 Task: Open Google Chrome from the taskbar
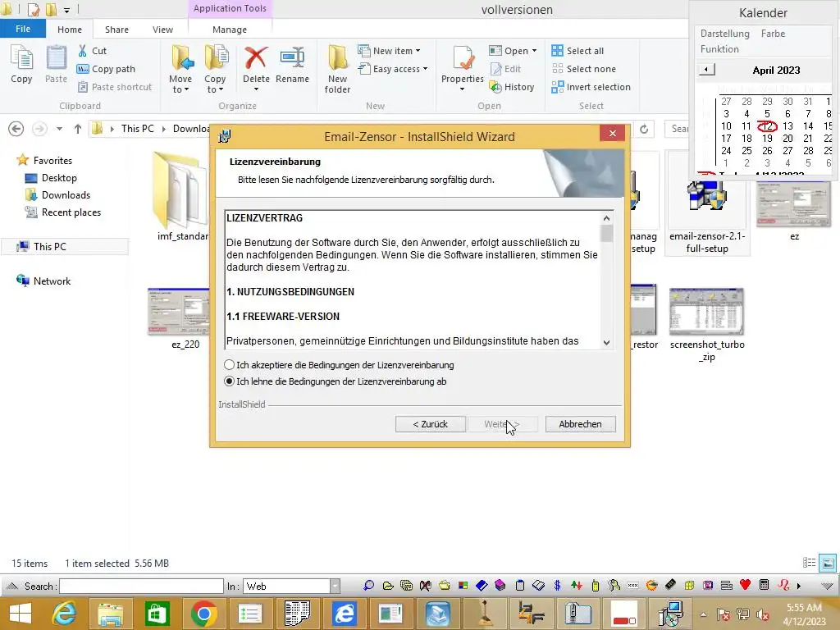click(203, 614)
